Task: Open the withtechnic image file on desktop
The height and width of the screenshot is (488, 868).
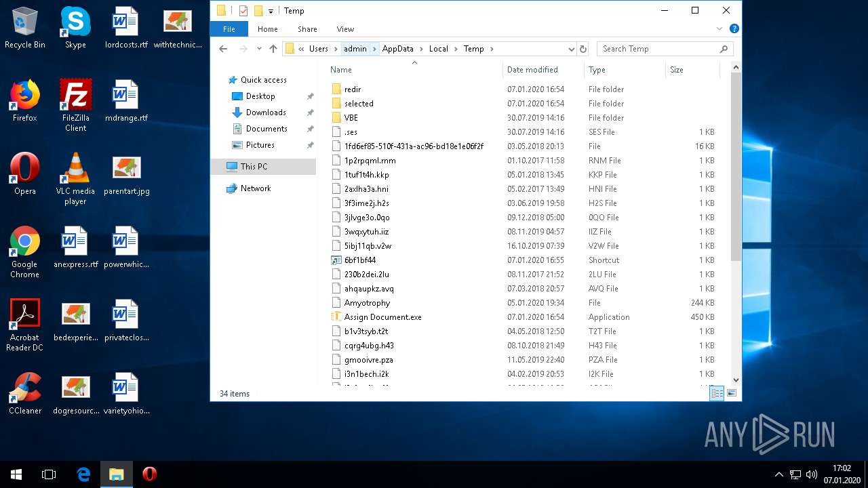Action: point(178,28)
